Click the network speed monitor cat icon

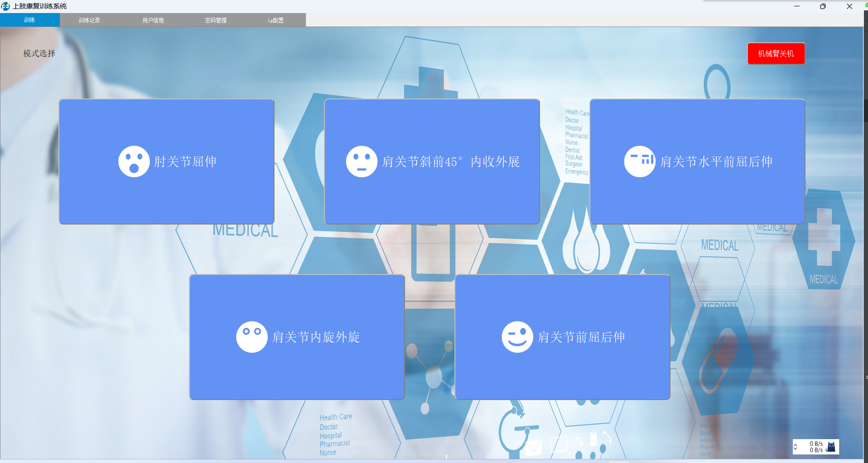point(831,446)
